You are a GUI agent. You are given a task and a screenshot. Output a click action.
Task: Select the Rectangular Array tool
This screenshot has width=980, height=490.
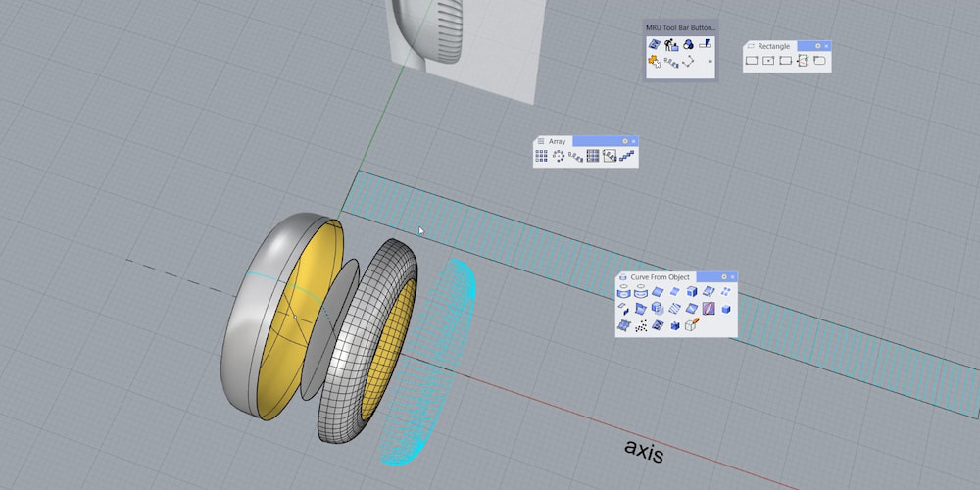tap(541, 156)
